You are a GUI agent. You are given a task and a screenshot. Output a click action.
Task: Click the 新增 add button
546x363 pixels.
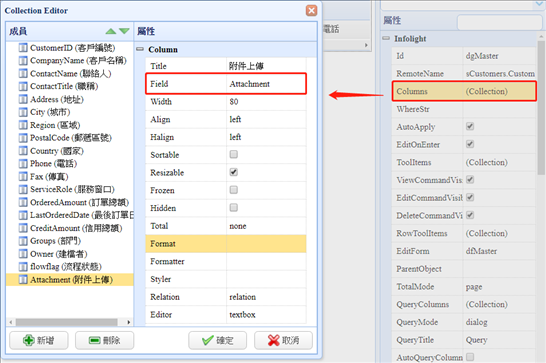(x=39, y=340)
